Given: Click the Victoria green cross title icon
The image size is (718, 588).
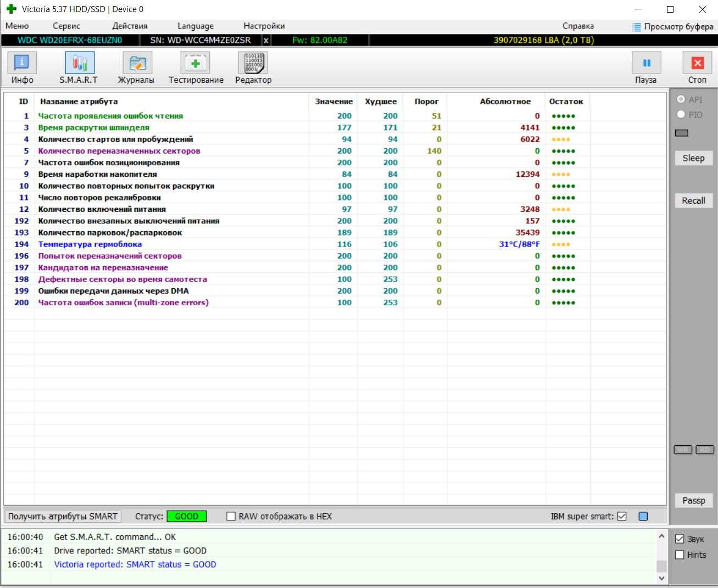Looking at the screenshot, I should 11,9.
